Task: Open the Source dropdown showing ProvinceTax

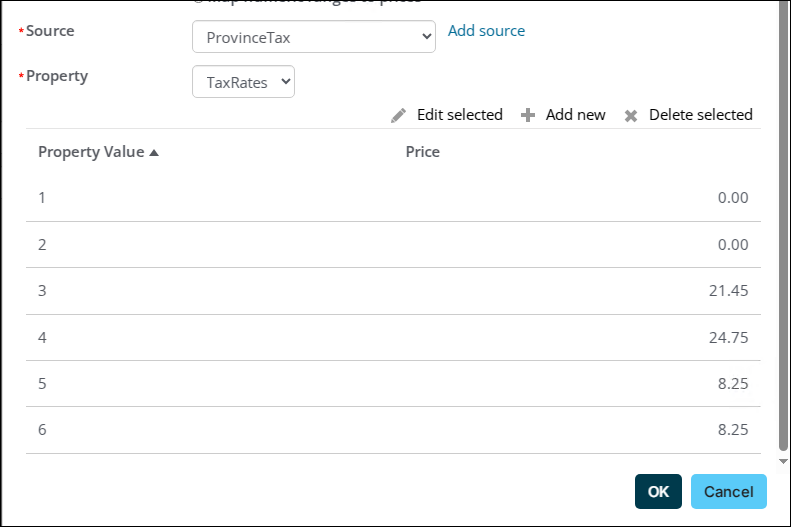Action: tap(313, 37)
